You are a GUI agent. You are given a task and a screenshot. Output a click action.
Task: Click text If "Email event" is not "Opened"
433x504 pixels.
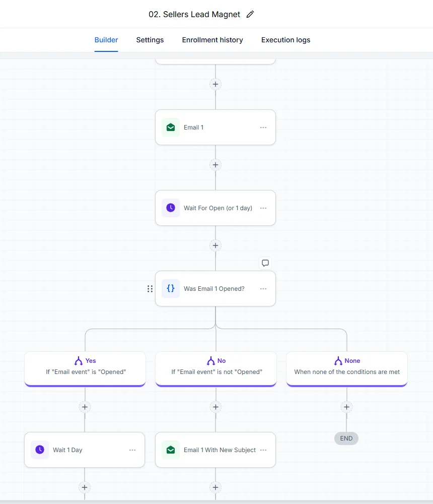217,372
